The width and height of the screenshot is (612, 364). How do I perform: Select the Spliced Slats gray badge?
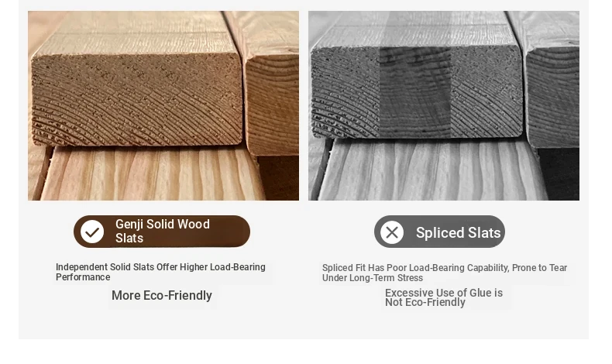coord(439,232)
